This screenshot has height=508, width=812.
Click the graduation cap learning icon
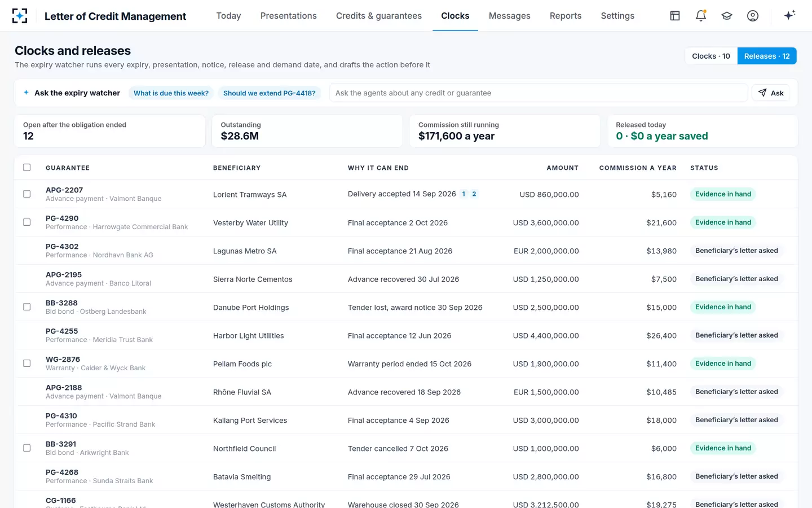(727, 16)
